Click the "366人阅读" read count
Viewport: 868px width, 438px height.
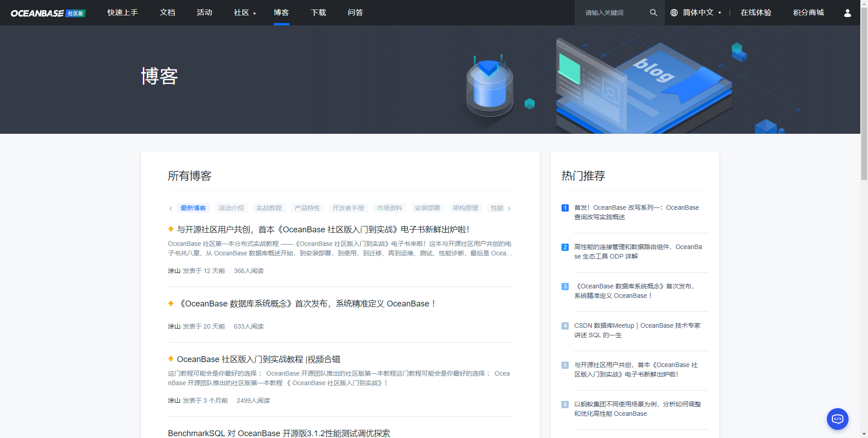tap(249, 271)
